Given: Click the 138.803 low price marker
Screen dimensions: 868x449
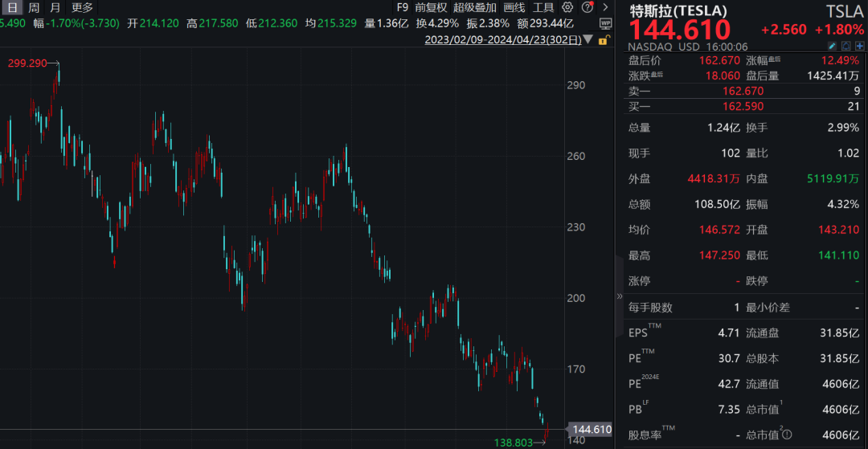Looking at the screenshot, I should [514, 443].
